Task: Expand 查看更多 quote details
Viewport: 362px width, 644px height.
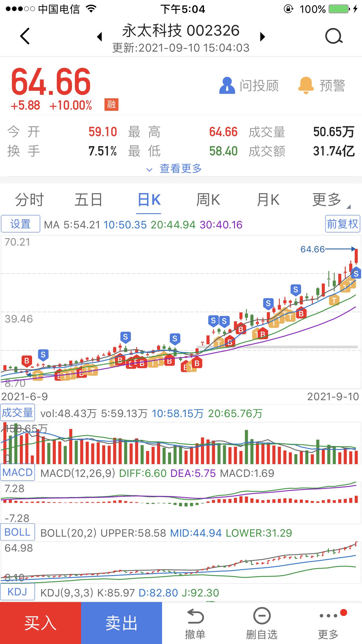Action: point(174,168)
